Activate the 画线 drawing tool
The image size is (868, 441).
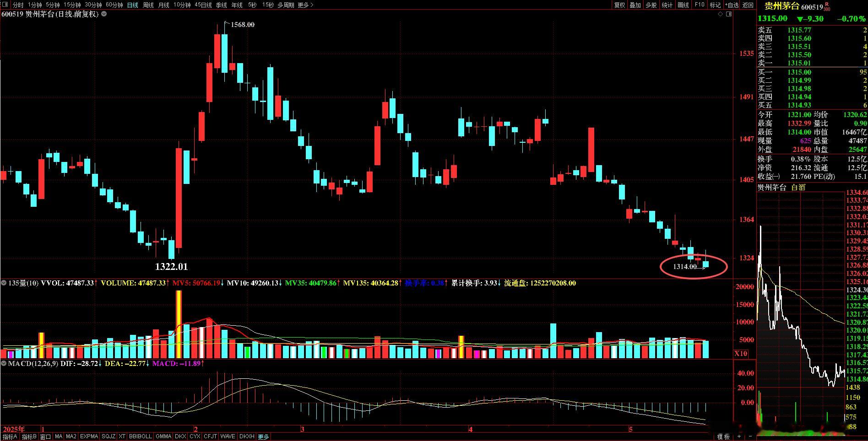[683, 5]
